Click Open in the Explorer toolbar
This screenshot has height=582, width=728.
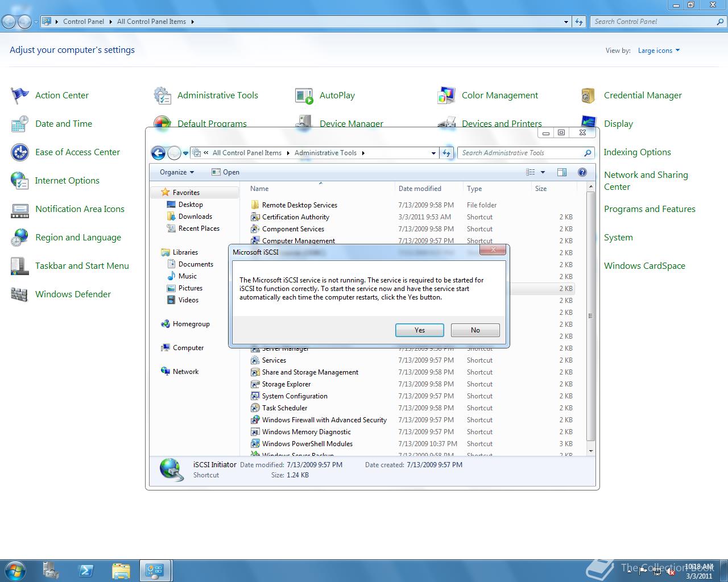pyautogui.click(x=225, y=172)
